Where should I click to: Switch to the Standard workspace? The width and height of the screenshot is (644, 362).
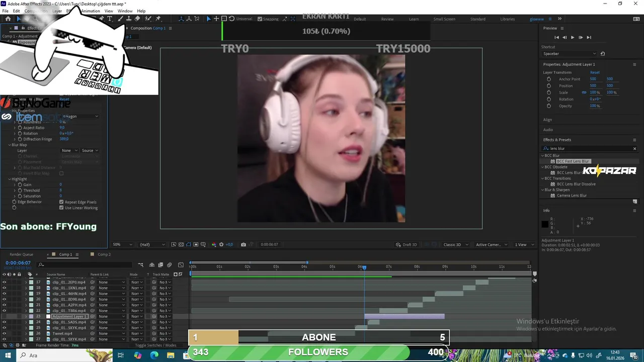point(478,19)
